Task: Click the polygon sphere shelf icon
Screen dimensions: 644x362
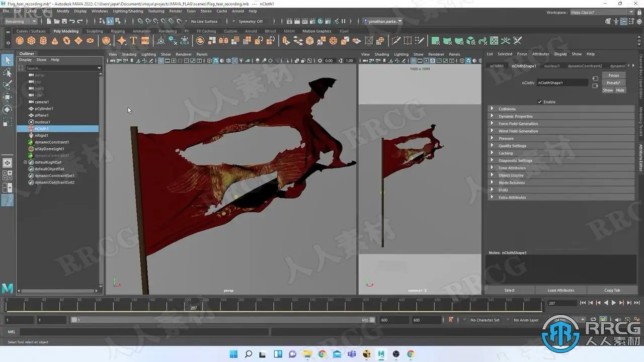Action: tap(20, 41)
